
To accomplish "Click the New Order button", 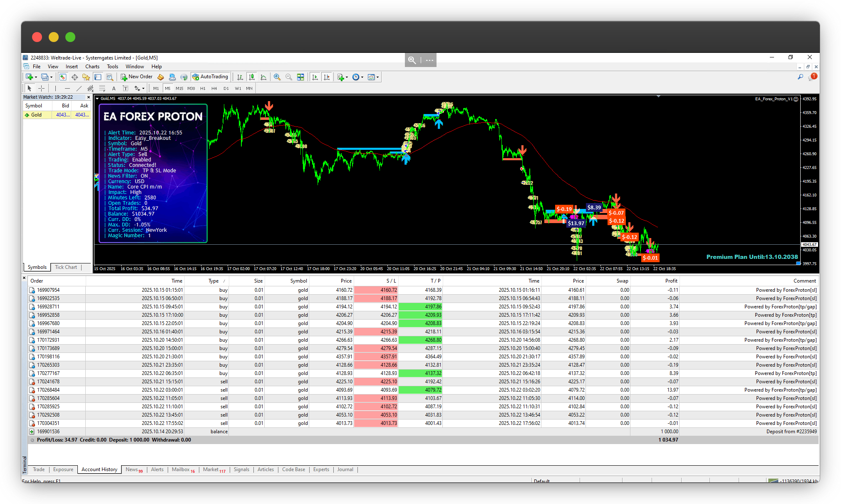I will click(137, 77).
